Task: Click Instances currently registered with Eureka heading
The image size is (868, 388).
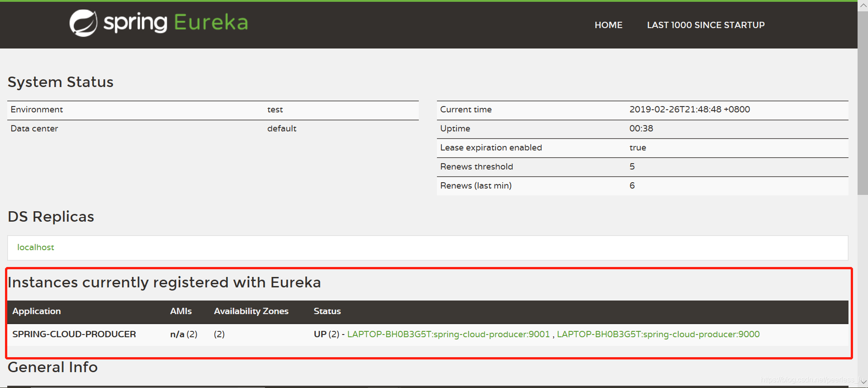Action: (164, 282)
